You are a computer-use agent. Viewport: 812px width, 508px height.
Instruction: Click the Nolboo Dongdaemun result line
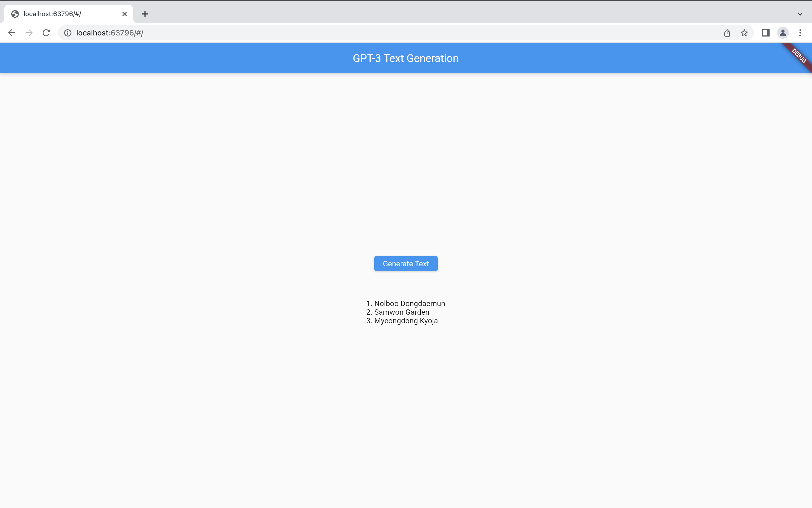(405, 303)
